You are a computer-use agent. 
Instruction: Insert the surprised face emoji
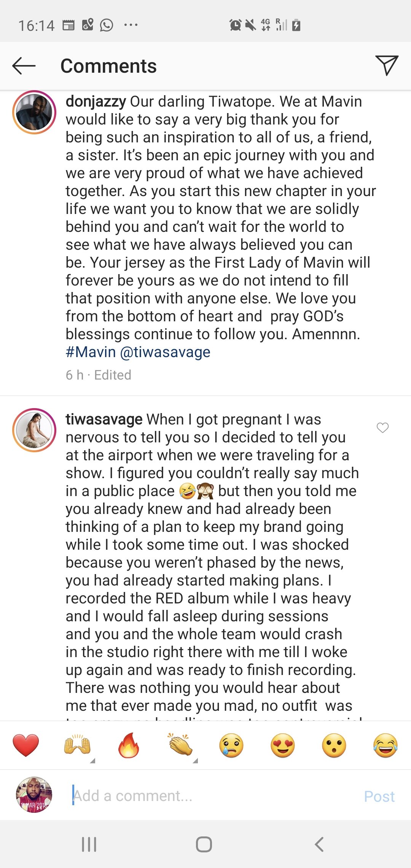point(334,745)
